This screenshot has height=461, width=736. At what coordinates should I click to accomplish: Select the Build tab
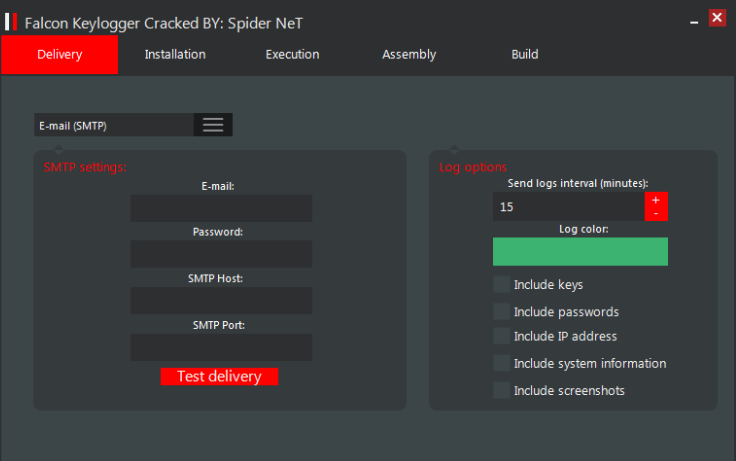click(x=525, y=55)
